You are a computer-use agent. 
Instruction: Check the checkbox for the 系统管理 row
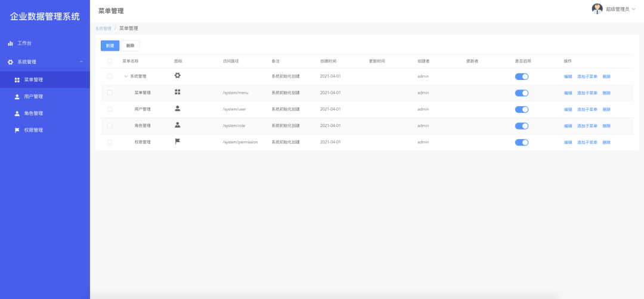(x=110, y=76)
